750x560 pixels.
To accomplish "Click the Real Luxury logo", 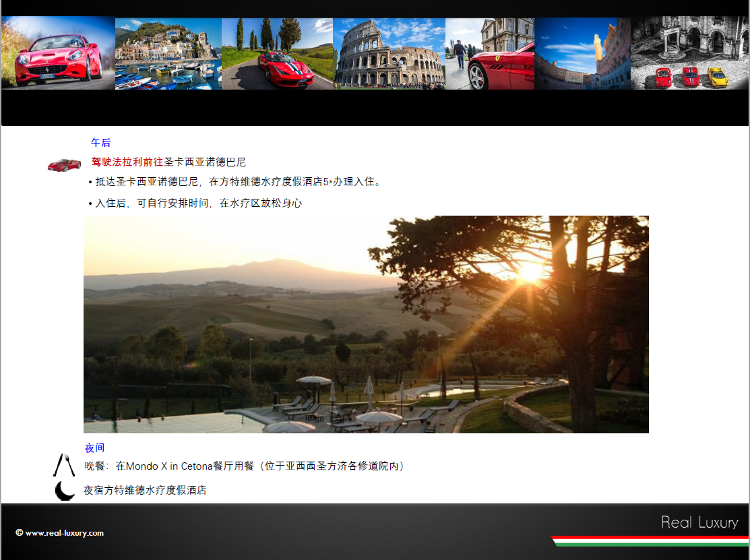I will click(699, 522).
